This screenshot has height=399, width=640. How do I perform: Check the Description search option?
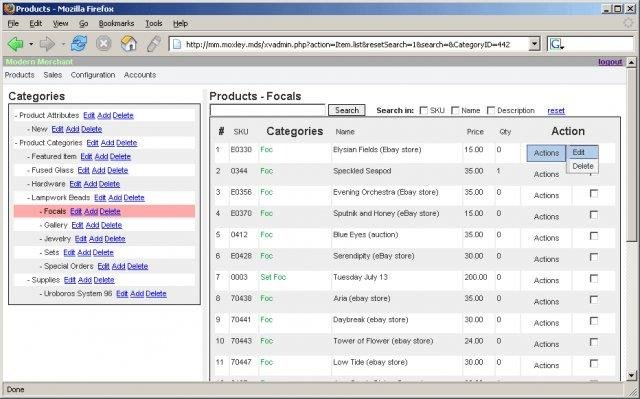click(491, 111)
